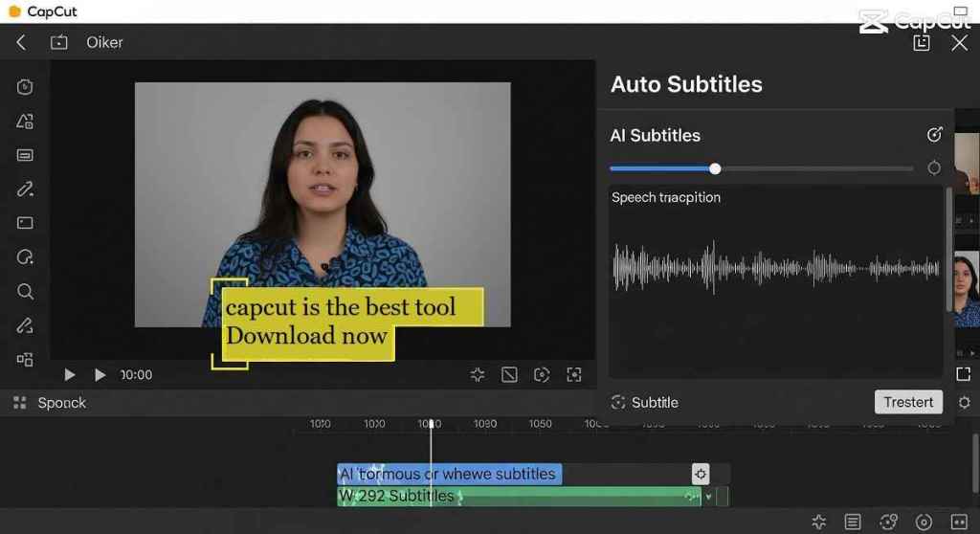Click the screen frame icon in sidebar
This screenshot has width=980, height=534.
coord(25,223)
